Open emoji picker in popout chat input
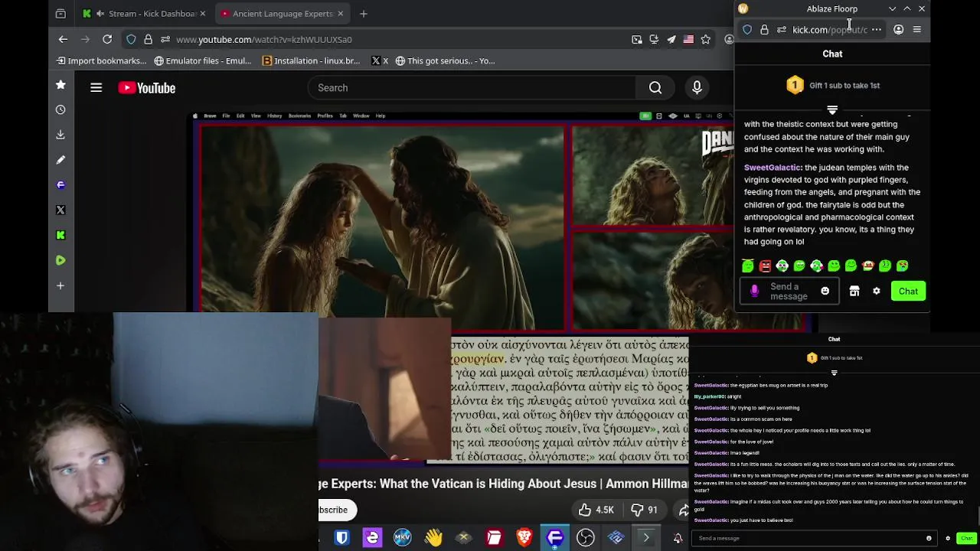This screenshot has width=980, height=551. pyautogui.click(x=825, y=291)
